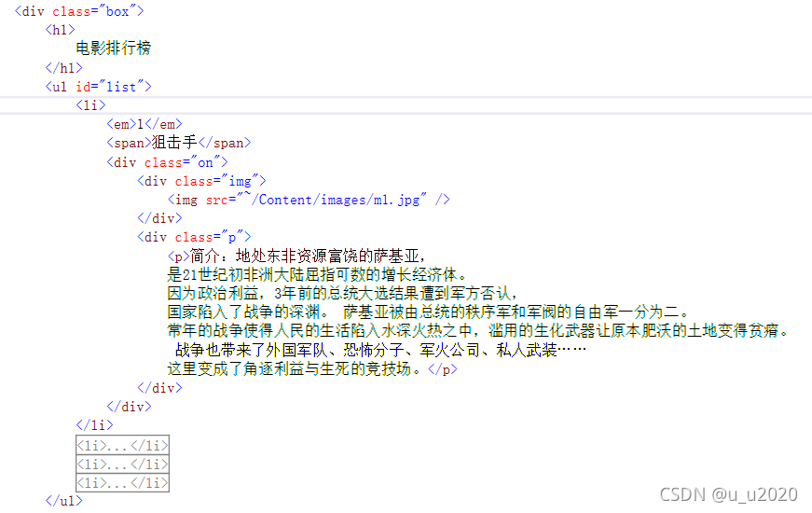The image size is (812, 513).
Task: Click the opening <li> tag line
Action: click(90, 105)
